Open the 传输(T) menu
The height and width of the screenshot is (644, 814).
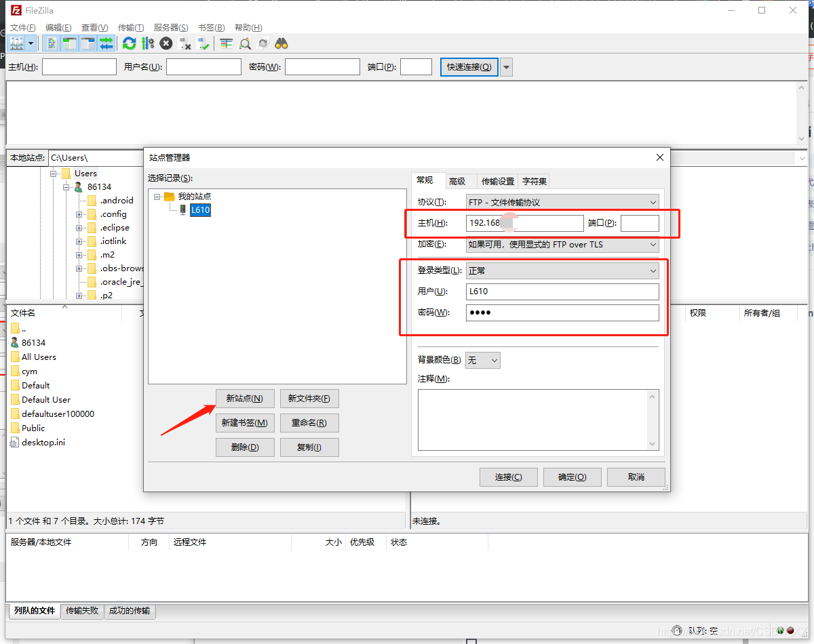131,28
